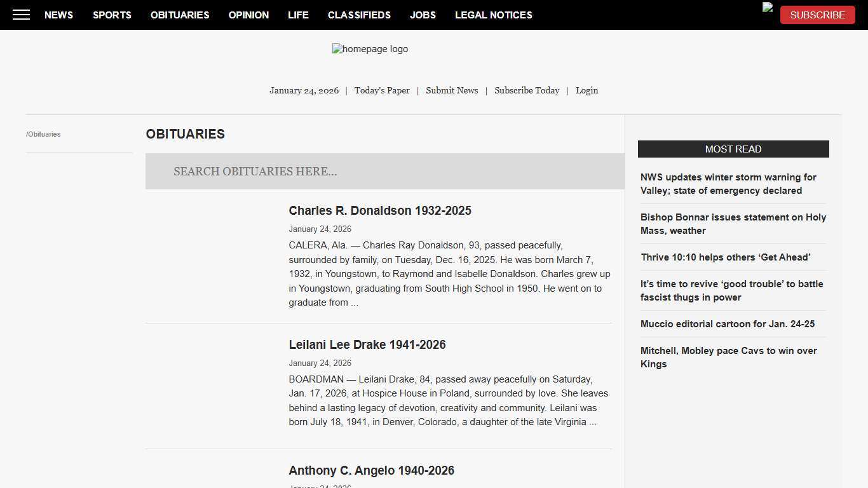The image size is (868, 488).
Task: Open the Submit News link
Action: [x=452, y=90]
